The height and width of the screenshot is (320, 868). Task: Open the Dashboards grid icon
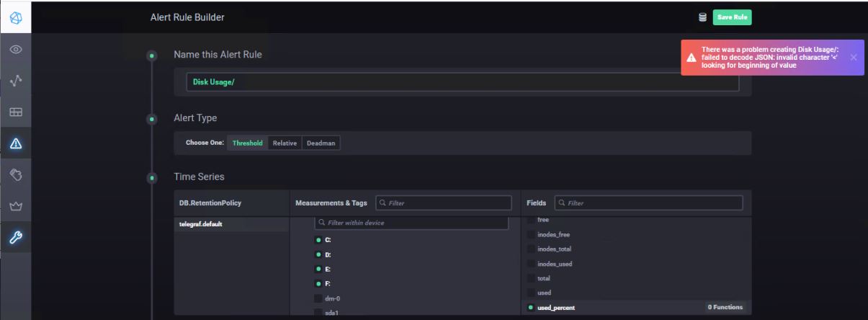click(16, 112)
